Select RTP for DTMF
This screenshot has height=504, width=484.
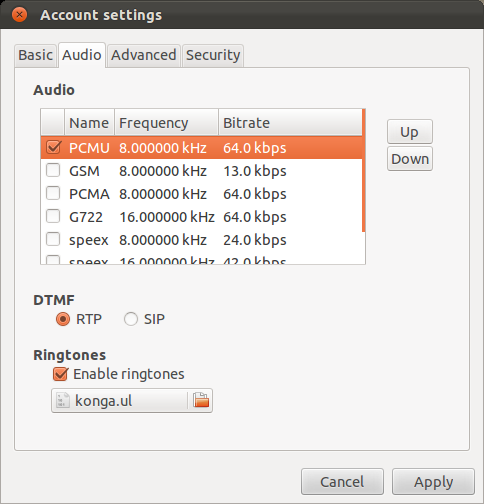[63, 319]
